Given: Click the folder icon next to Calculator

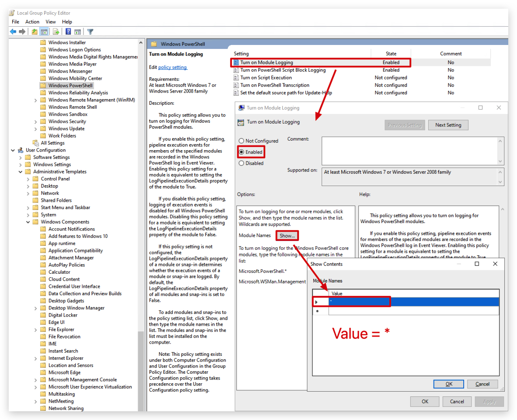Looking at the screenshot, I should coord(43,272).
